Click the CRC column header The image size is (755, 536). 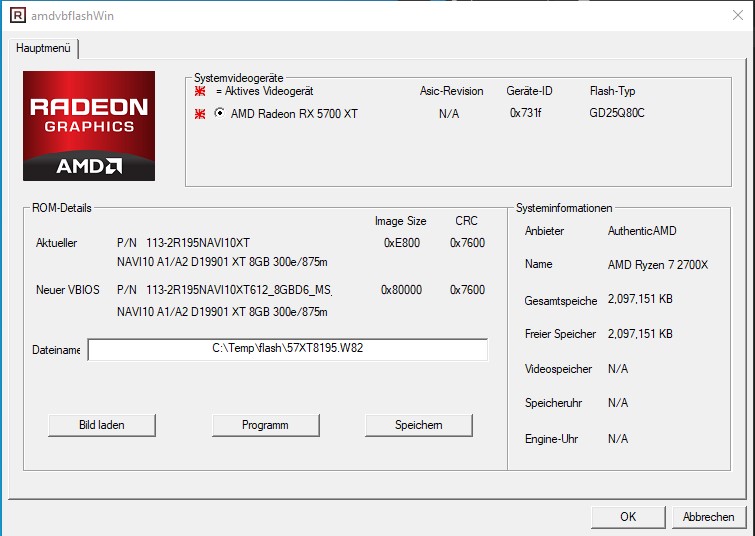[467, 221]
